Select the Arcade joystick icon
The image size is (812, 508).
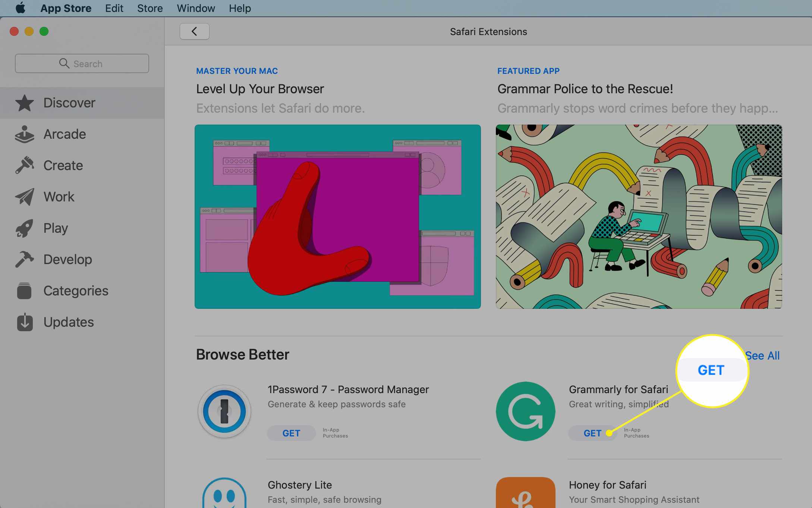pos(25,134)
